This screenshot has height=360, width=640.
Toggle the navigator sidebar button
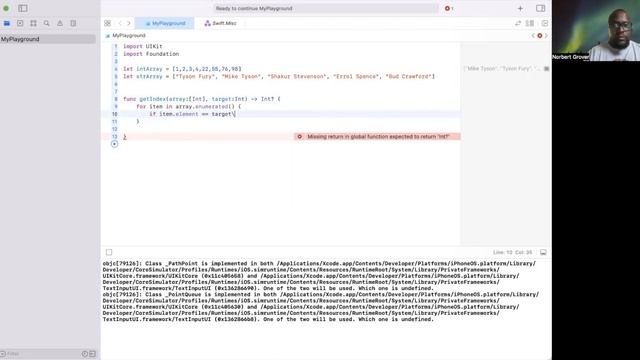click(23, 8)
